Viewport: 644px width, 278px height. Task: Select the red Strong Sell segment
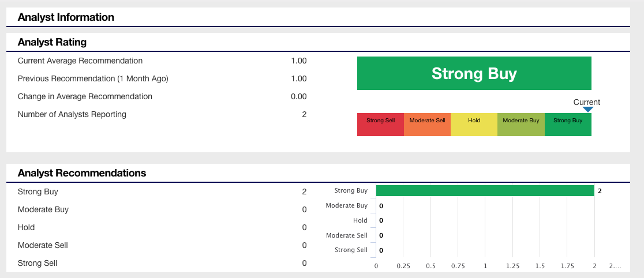[381, 125]
